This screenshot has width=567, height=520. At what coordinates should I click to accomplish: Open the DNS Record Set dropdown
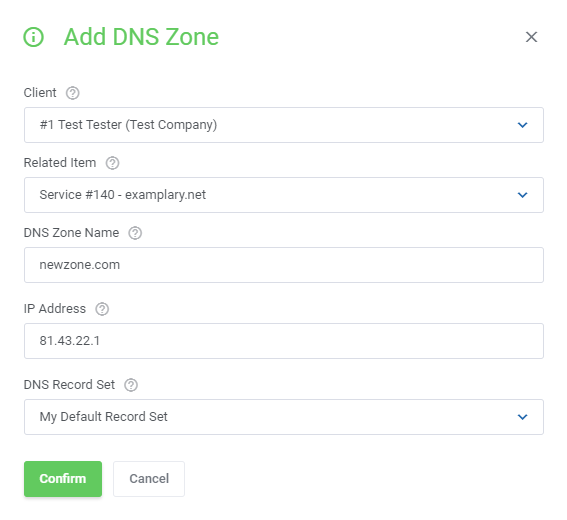[x=284, y=417]
